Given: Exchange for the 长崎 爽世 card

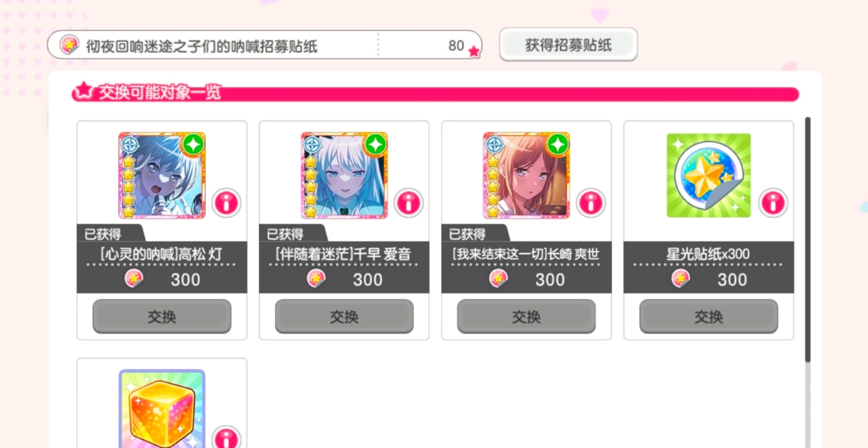Looking at the screenshot, I should [x=526, y=316].
